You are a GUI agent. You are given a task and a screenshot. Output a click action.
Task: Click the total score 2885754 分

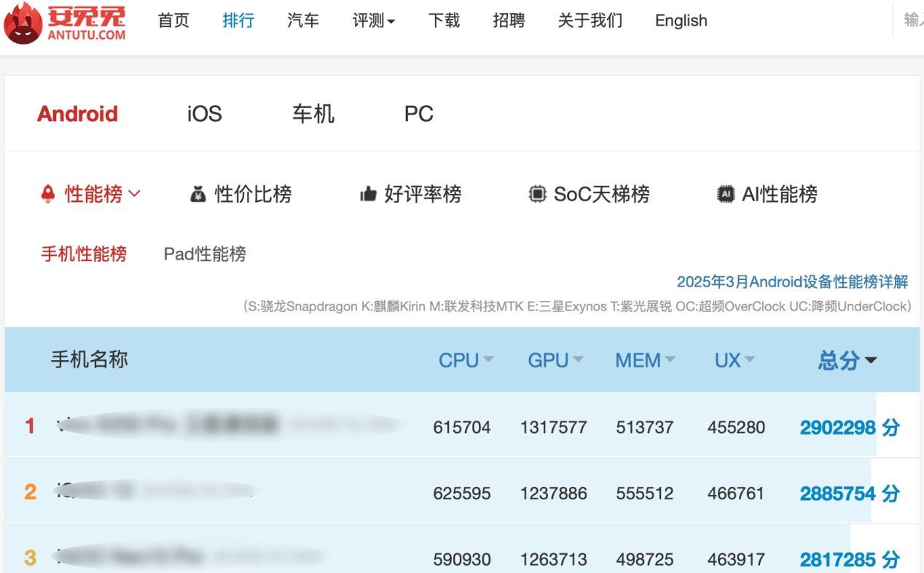pos(850,494)
